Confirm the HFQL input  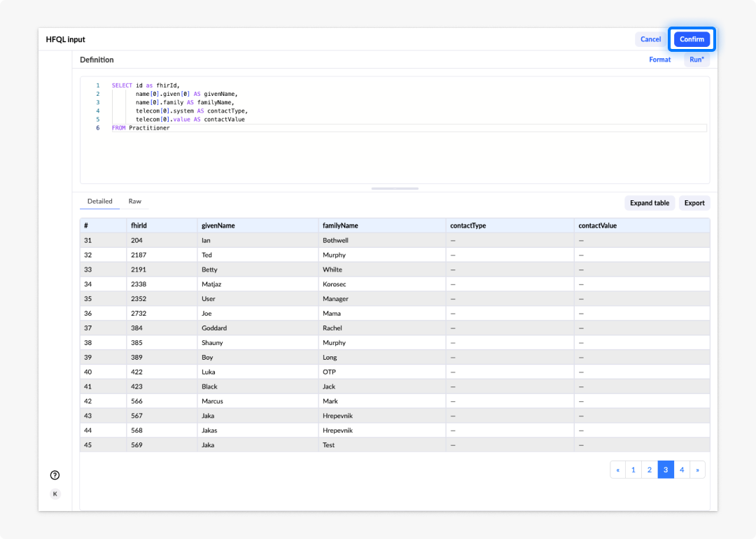692,39
